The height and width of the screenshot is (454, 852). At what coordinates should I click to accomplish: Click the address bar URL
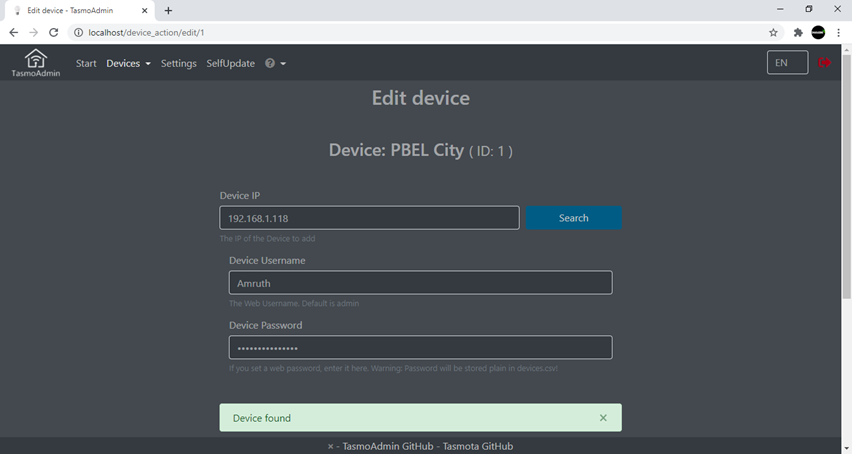click(x=146, y=33)
